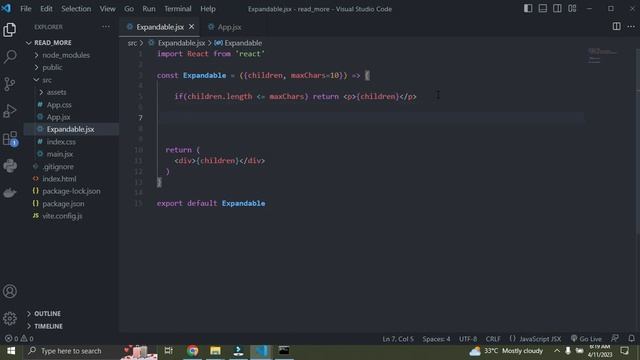Open vite.config.js file

pos(62,216)
